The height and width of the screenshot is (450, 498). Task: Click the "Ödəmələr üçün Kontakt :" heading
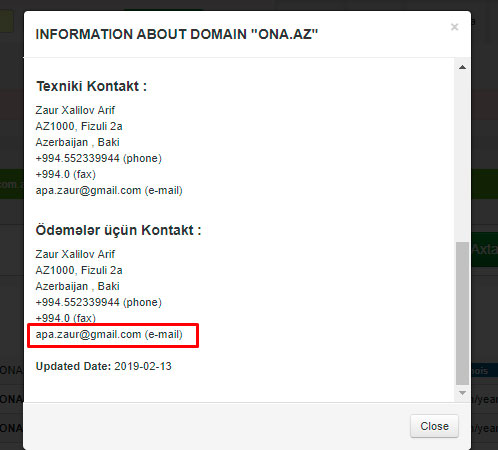pos(118,230)
